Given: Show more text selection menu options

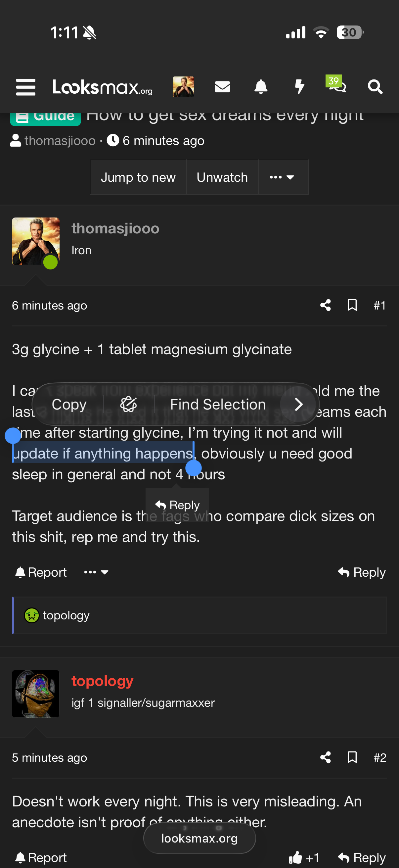Looking at the screenshot, I should [298, 404].
